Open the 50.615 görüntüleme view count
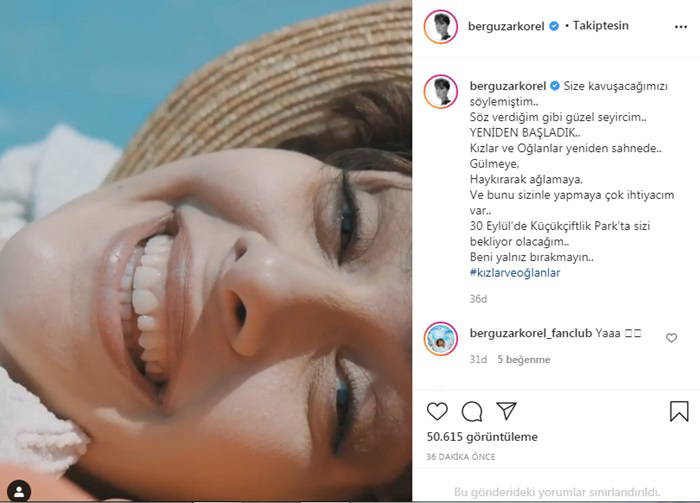 tap(482, 437)
